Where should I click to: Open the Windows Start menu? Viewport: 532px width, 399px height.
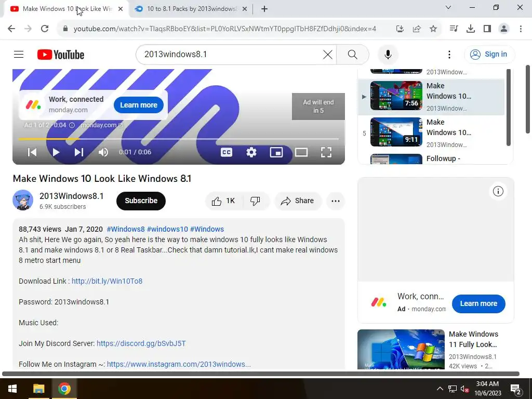coord(12,389)
